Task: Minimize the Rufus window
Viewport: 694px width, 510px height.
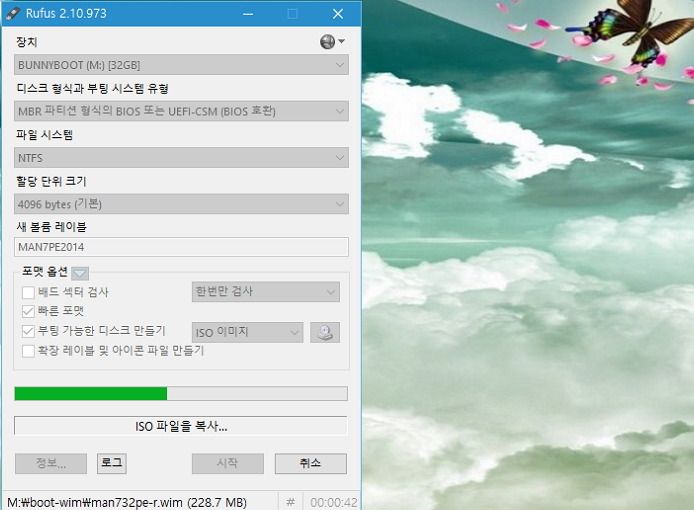Action: coord(248,14)
